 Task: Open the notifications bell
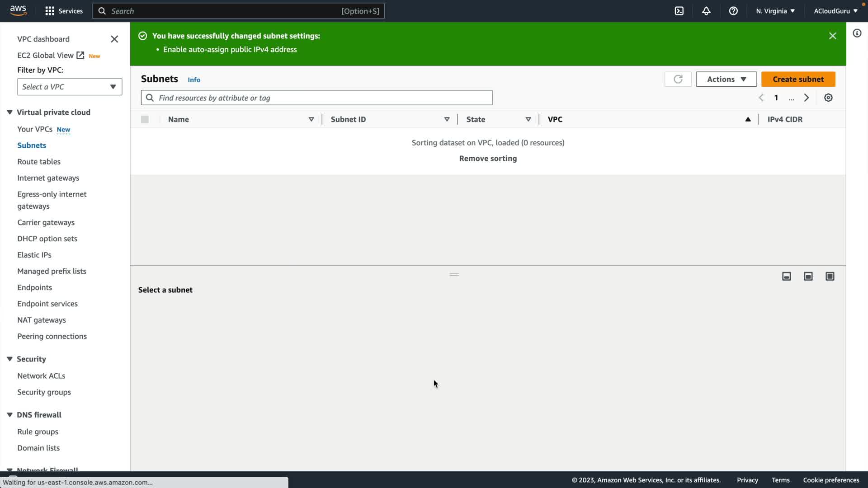click(x=706, y=11)
